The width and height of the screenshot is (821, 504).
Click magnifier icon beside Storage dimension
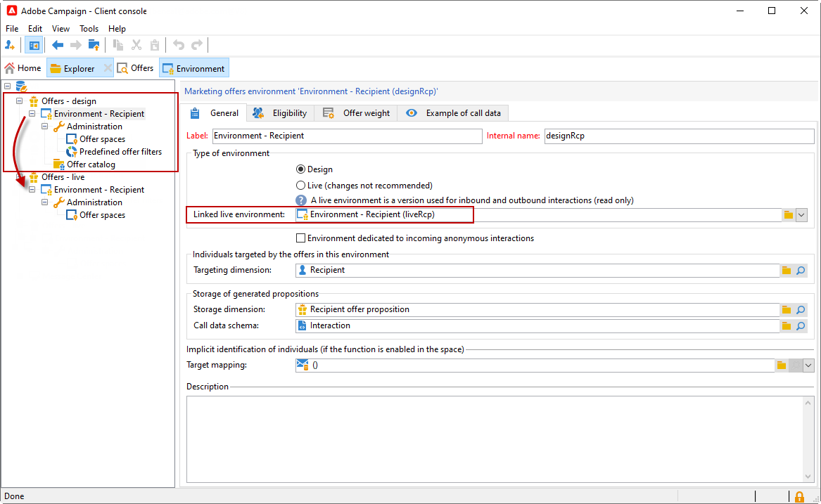click(x=801, y=310)
